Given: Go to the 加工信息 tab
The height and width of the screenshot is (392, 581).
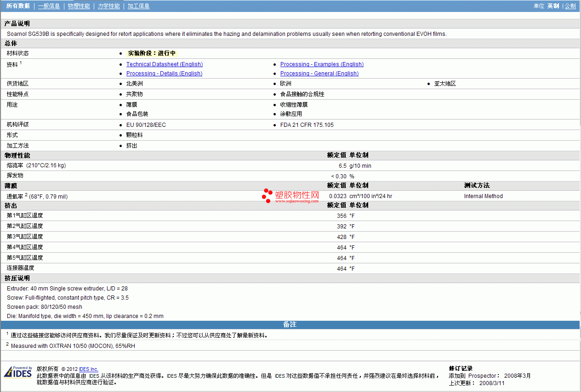Looking at the screenshot, I should 138,6.
